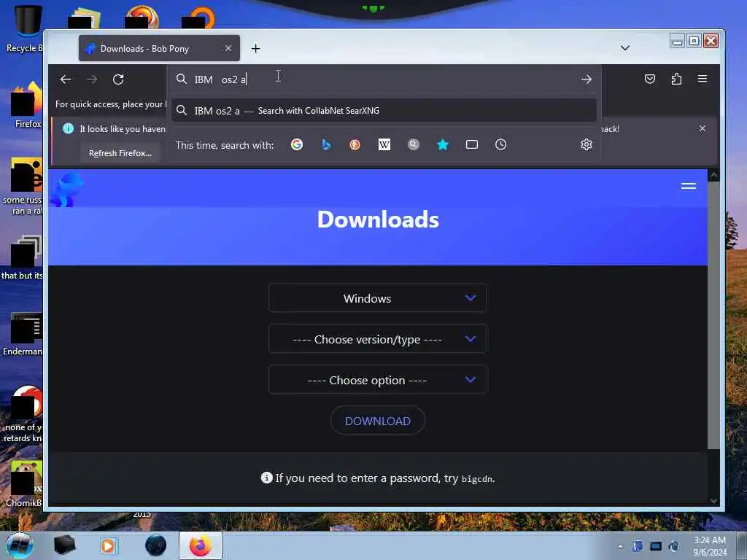Click the scrollbar up arrow
Image resolution: width=747 pixels, height=560 pixels.
(713, 175)
